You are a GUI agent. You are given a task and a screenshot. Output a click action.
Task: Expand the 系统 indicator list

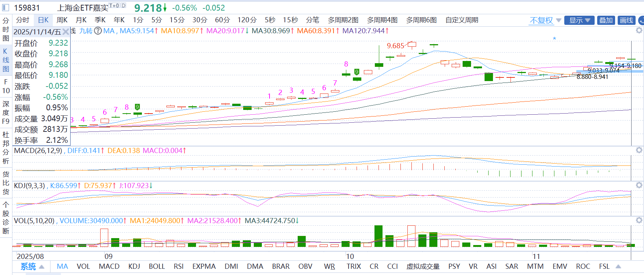click(x=32, y=267)
